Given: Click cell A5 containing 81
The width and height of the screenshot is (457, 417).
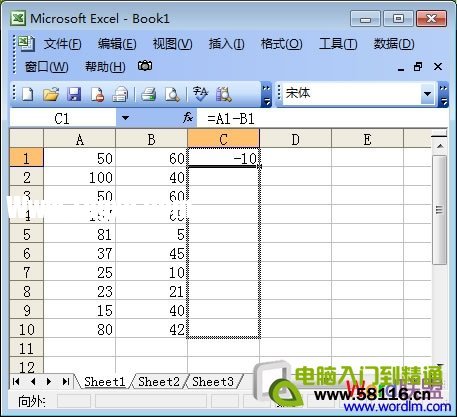Looking at the screenshot, I should tap(80, 234).
